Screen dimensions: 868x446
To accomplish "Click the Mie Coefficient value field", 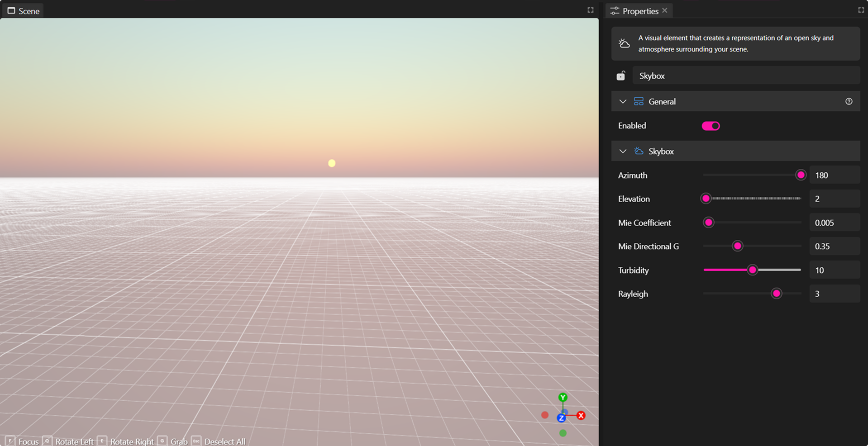I will tap(834, 222).
